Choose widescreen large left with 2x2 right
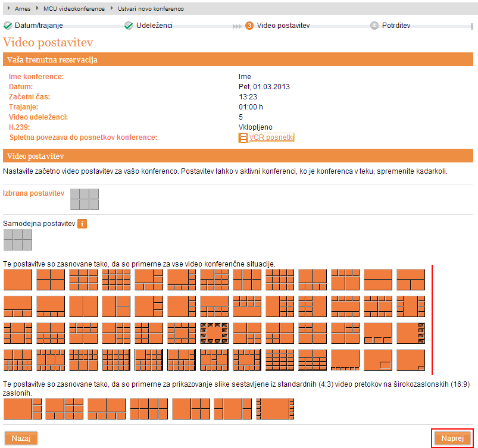The width and height of the screenshot is (478, 448). click(x=191, y=409)
